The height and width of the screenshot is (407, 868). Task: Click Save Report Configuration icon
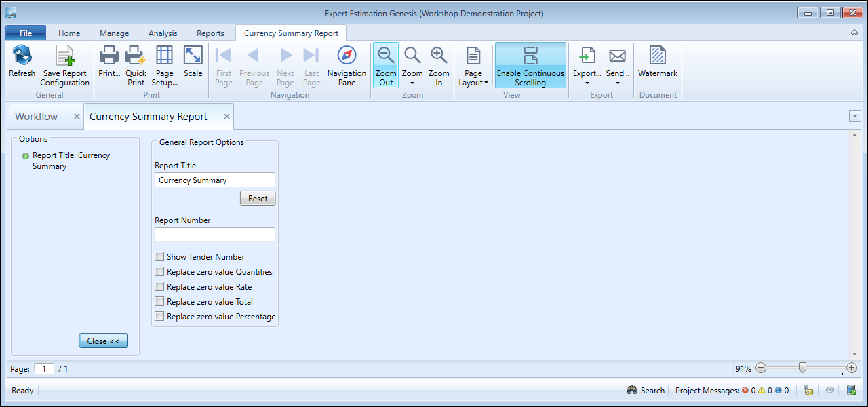tap(65, 57)
